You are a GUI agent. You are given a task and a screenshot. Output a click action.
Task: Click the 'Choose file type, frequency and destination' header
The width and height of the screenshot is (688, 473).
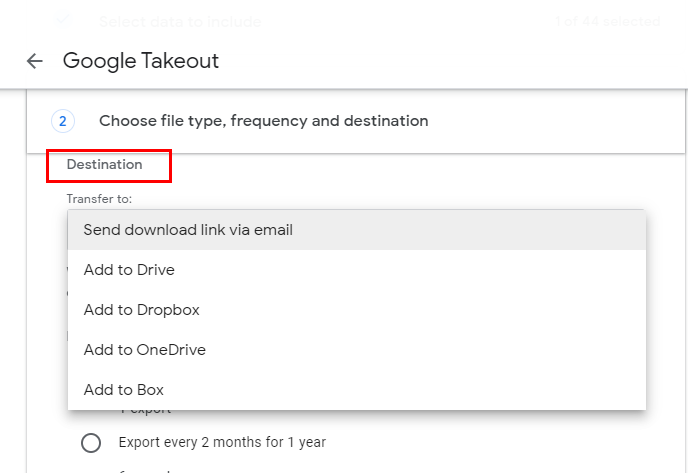(x=263, y=121)
